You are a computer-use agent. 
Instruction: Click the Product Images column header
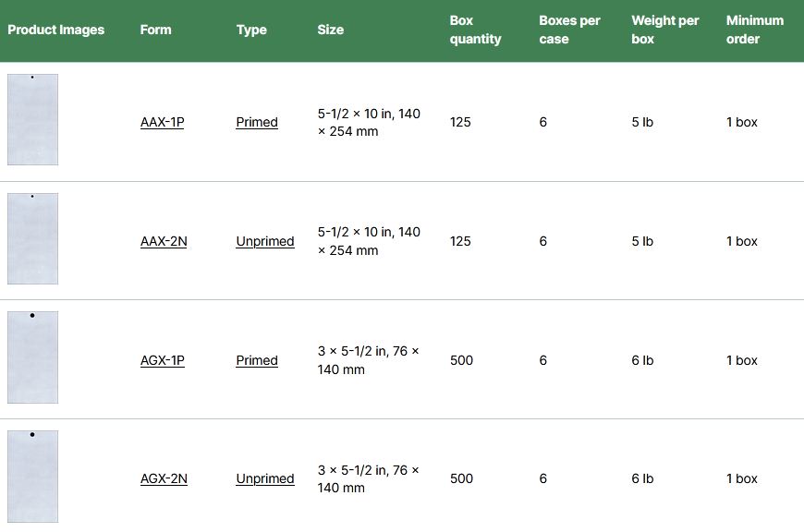pyautogui.click(x=55, y=30)
